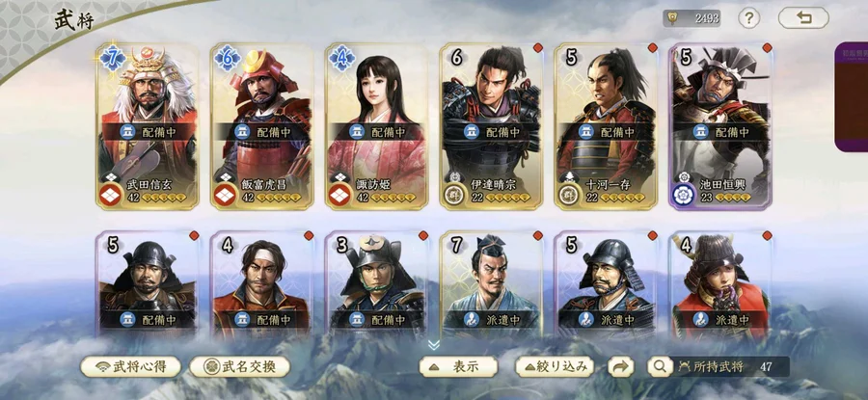Open the purple side tab at right edge
This screenshot has width=868, height=400.
[x=852, y=96]
